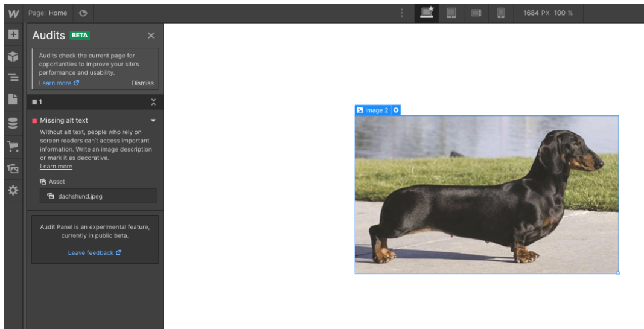This screenshot has height=329, width=644.
Task: Toggle preview mode eye icon
Action: pos(83,13)
